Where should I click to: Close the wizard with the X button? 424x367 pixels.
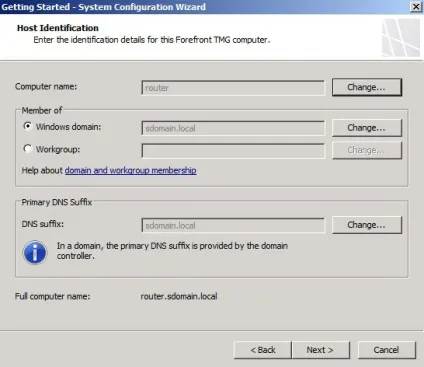tap(416, 7)
